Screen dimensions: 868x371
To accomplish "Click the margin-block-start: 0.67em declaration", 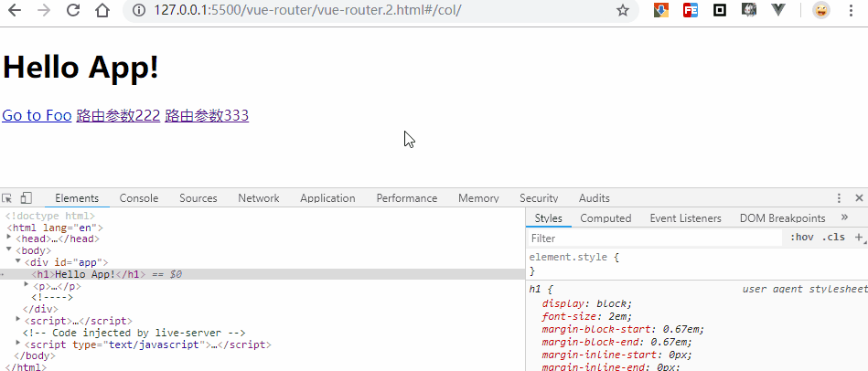I will coord(623,330).
